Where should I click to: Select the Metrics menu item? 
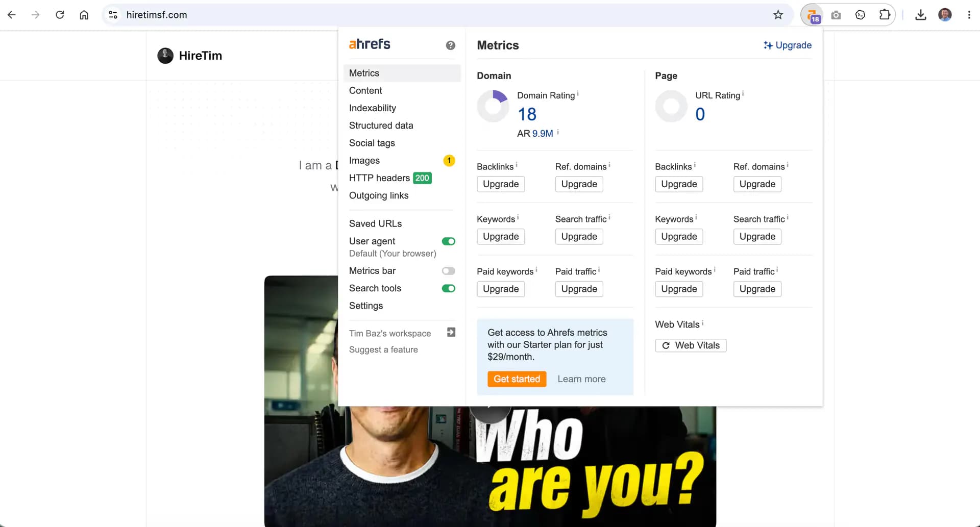coord(402,73)
